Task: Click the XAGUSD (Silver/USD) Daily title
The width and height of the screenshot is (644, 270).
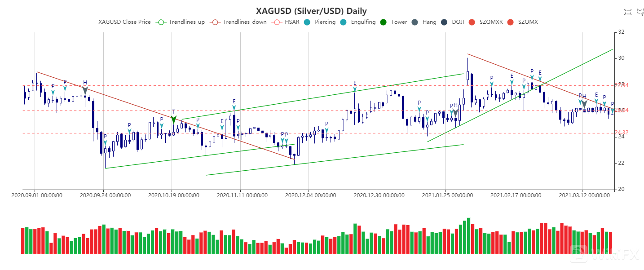Action: [x=311, y=11]
